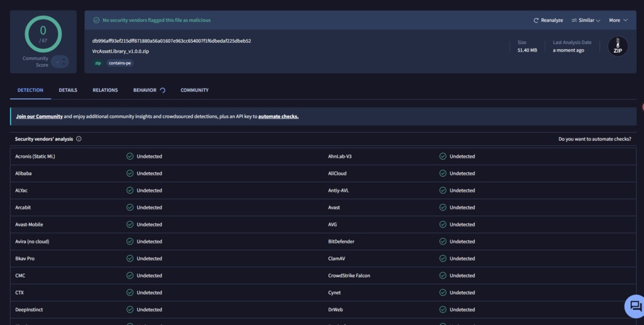Click the AVG undetected check icon

tap(443, 224)
